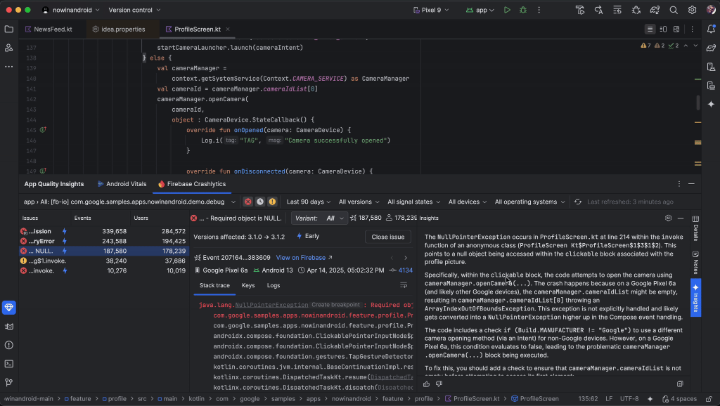Select the issue row with 339,658 events
The height and width of the screenshot is (406, 720).
click(x=104, y=231)
